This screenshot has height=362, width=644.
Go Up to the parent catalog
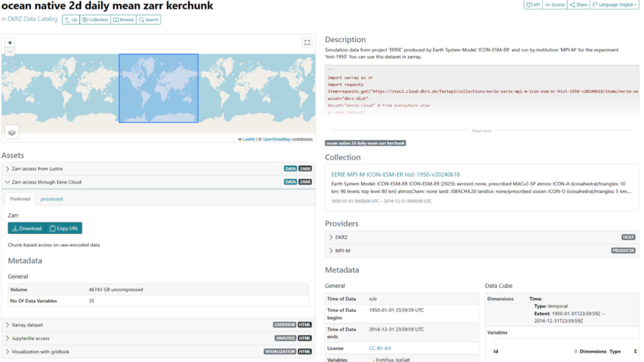coord(71,19)
